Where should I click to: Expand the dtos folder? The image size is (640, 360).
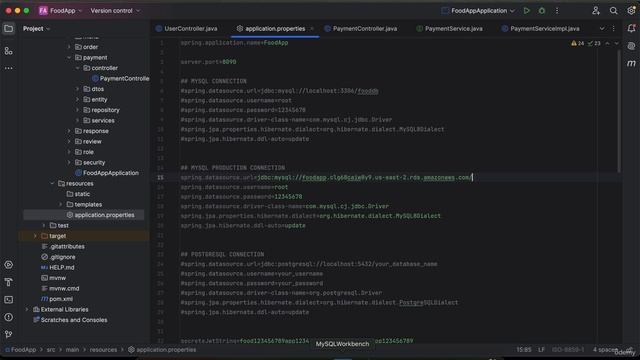77,89
